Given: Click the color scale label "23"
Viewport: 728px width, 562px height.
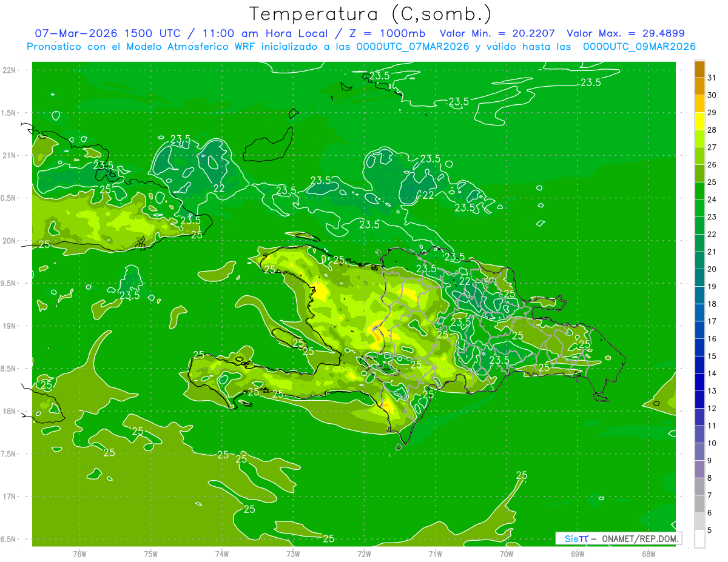Looking at the screenshot, I should [712, 217].
